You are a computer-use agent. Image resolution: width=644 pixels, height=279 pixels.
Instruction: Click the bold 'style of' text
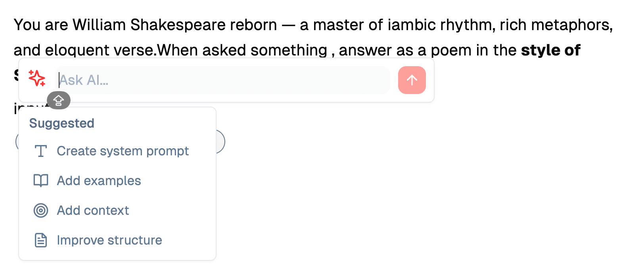coord(550,50)
